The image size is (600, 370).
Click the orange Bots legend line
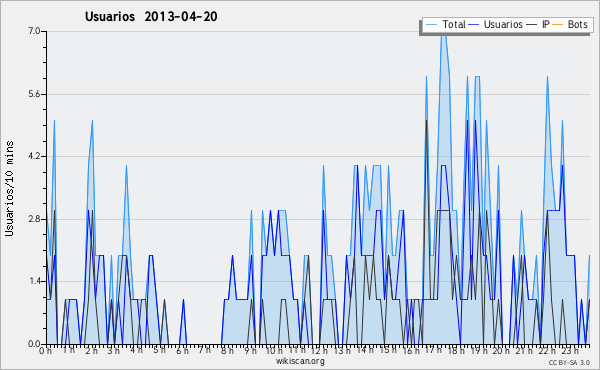tap(558, 25)
